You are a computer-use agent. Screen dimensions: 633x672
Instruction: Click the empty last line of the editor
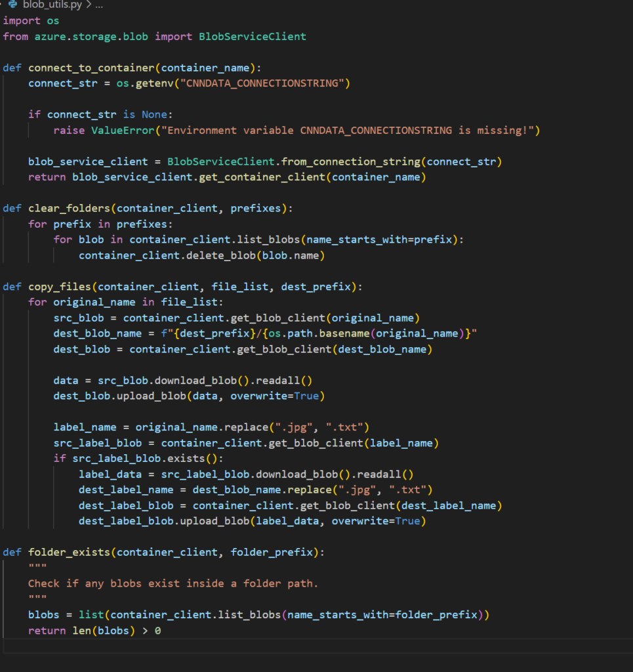[x=317, y=646]
